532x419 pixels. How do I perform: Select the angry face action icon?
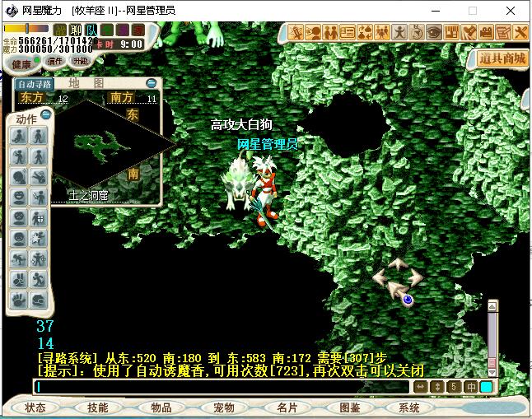19,218
